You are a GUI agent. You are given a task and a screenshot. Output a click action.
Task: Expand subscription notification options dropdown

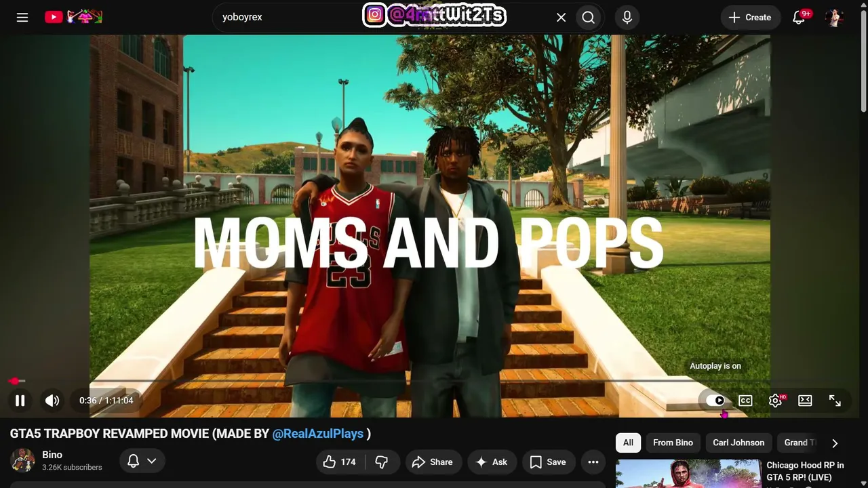point(142,461)
